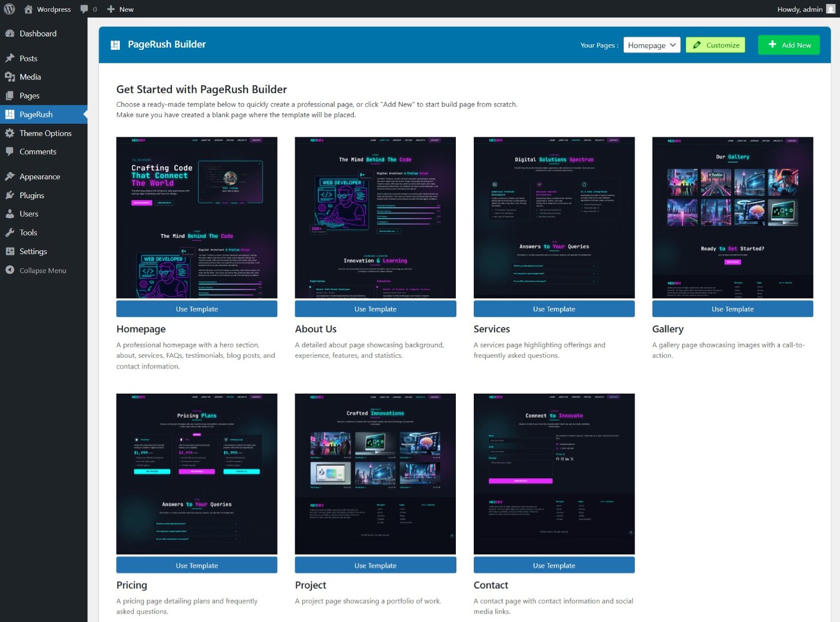840x622 pixels.
Task: Click the Users person icon
Action: 10,214
